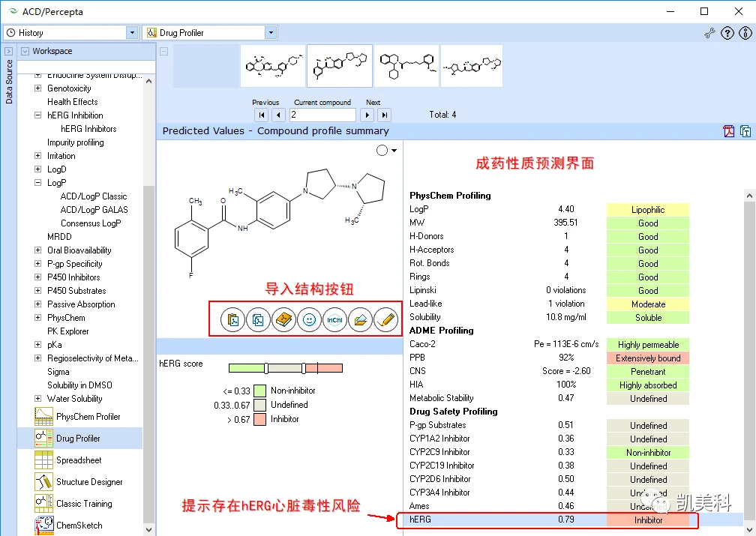Click the grey Undefined legend swatch
756x536 pixels.
259,405
